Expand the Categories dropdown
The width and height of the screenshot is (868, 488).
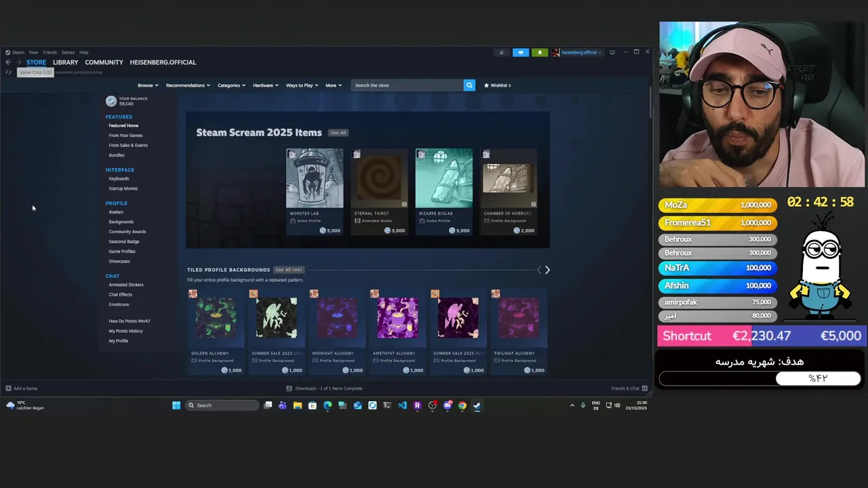tap(231, 85)
